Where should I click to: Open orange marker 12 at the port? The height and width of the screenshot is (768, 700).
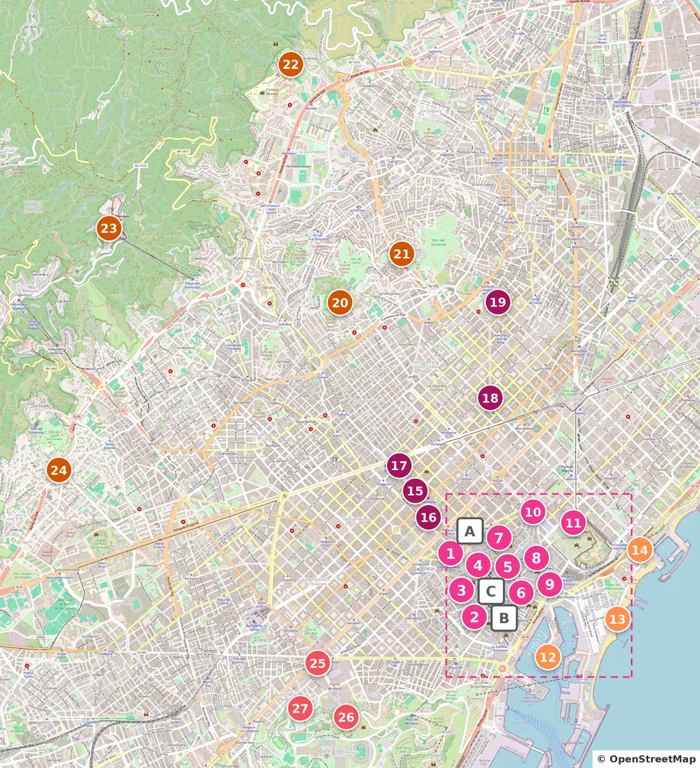click(548, 657)
